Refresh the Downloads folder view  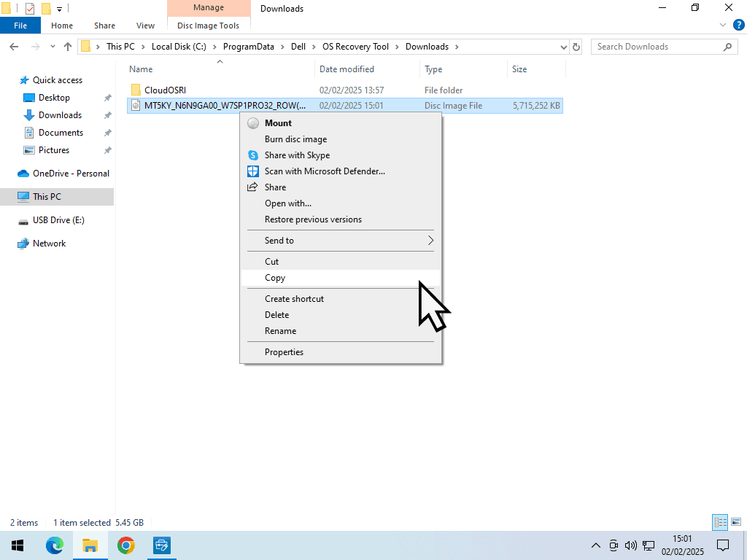point(576,47)
